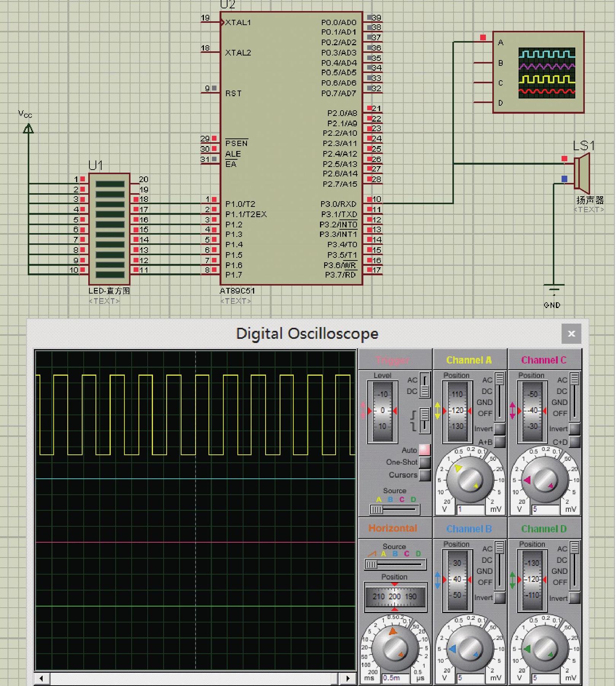The height and width of the screenshot is (686, 616).
Task: Select the U1 LED bargraph component
Action: [110, 229]
